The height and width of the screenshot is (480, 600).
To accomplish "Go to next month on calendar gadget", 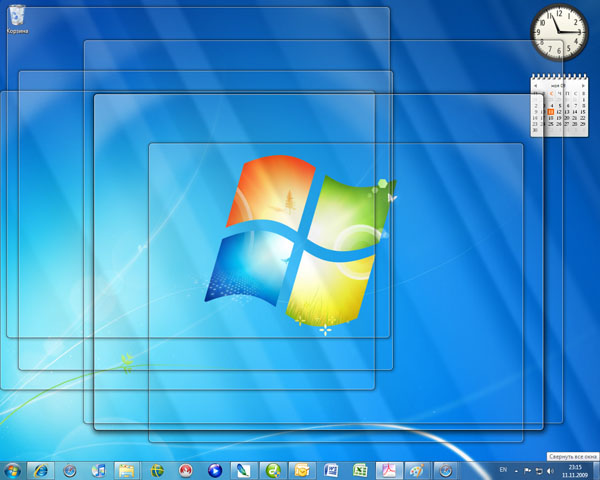I will [584, 86].
